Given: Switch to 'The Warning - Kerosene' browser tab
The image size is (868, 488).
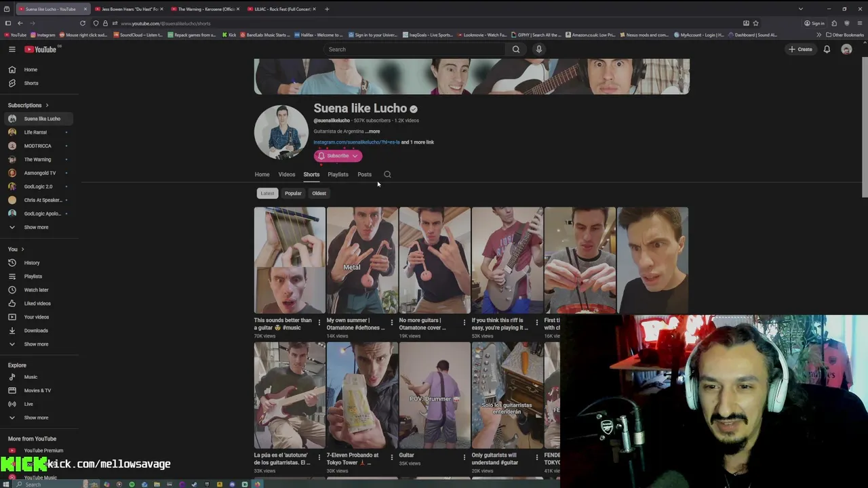Looking at the screenshot, I should click(x=204, y=9).
